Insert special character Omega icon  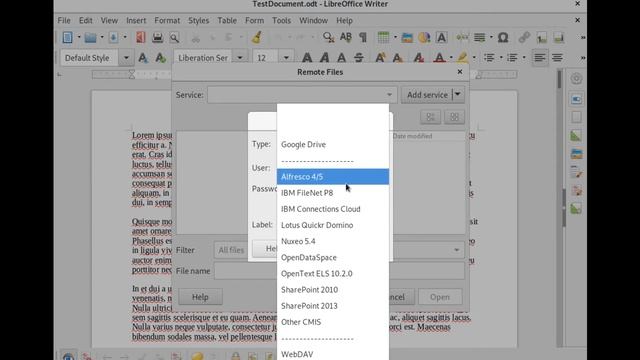(x=503, y=38)
